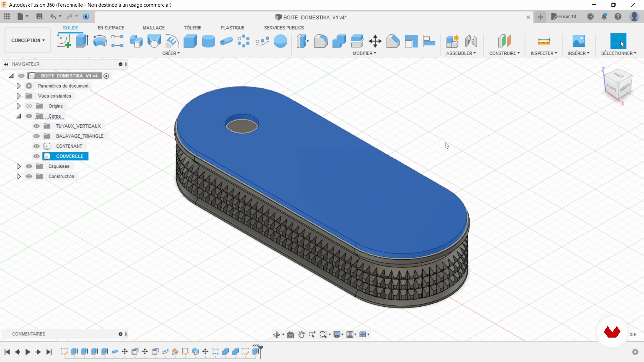The width and height of the screenshot is (644, 362).
Task: Open the CONCEPTION workspace dropdown
Action: [x=28, y=40]
